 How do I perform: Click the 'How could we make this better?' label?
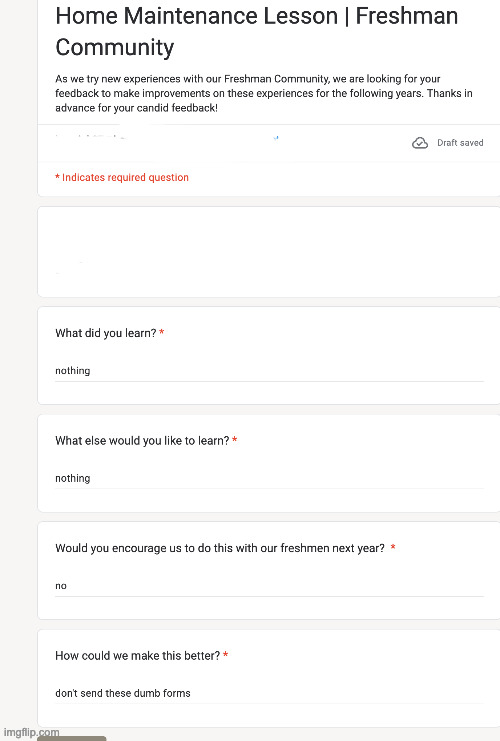(x=138, y=655)
